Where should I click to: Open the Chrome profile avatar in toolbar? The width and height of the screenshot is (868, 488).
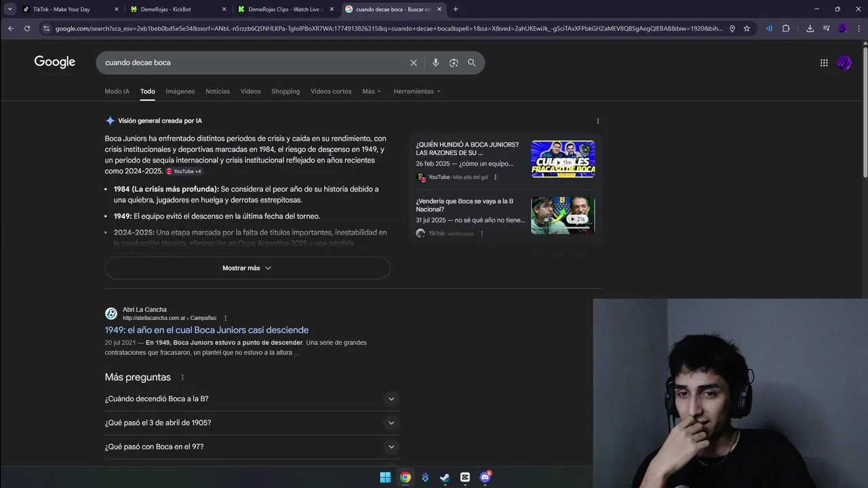[x=842, y=28]
